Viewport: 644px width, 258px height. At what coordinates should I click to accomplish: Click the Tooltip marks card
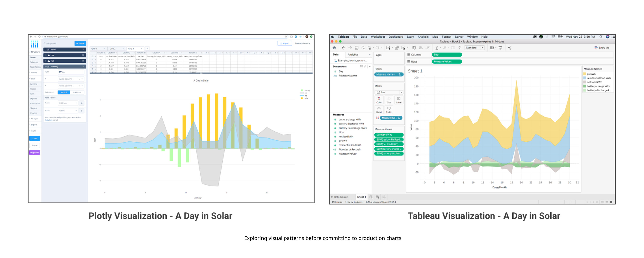[389, 110]
